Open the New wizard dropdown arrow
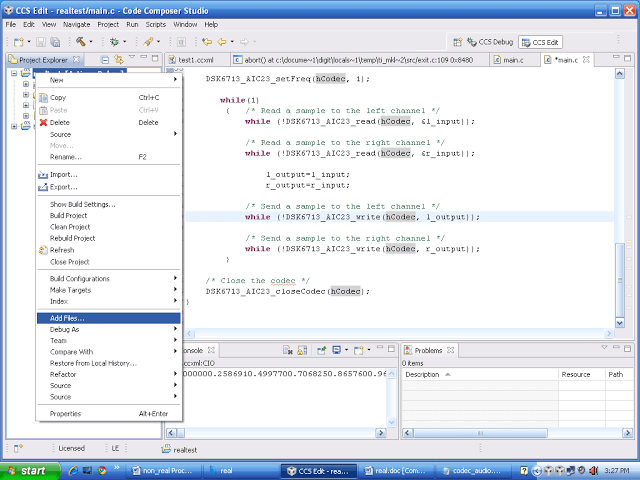Image resolution: width=640 pixels, height=480 pixels. pyautogui.click(x=29, y=42)
